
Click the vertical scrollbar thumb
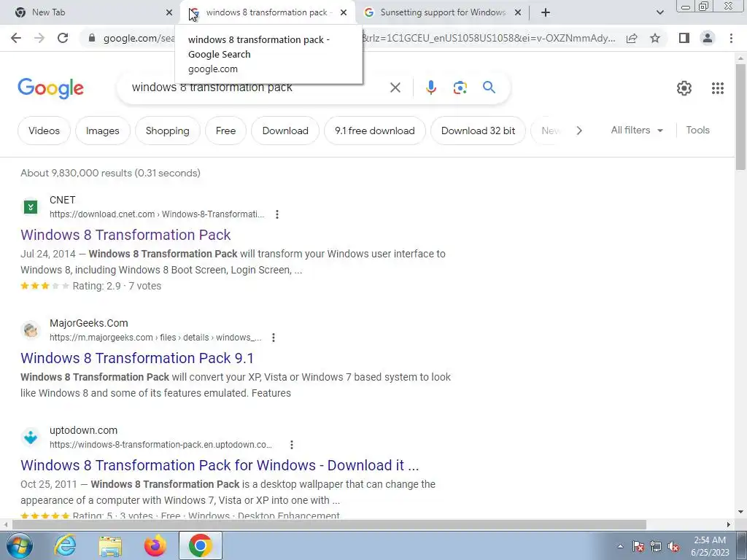(740, 117)
